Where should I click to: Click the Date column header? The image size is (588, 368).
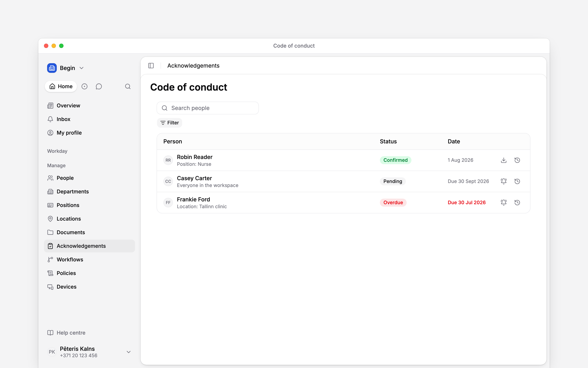pos(454,141)
